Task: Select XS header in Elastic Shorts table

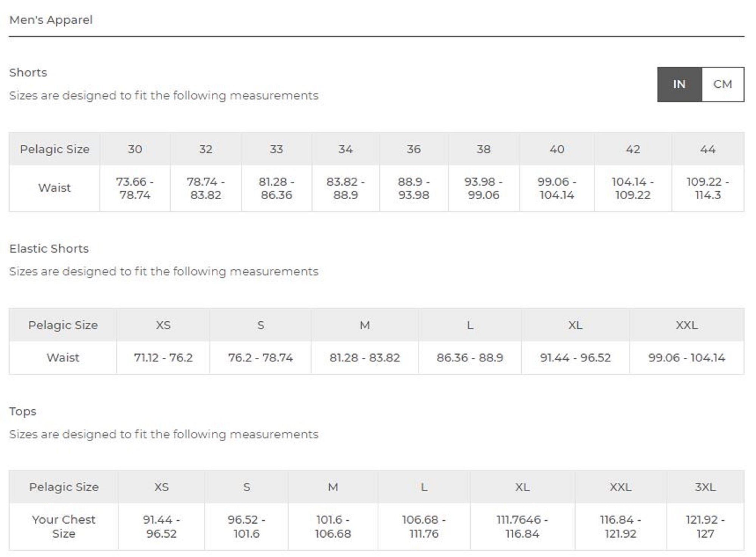Action: point(163,325)
